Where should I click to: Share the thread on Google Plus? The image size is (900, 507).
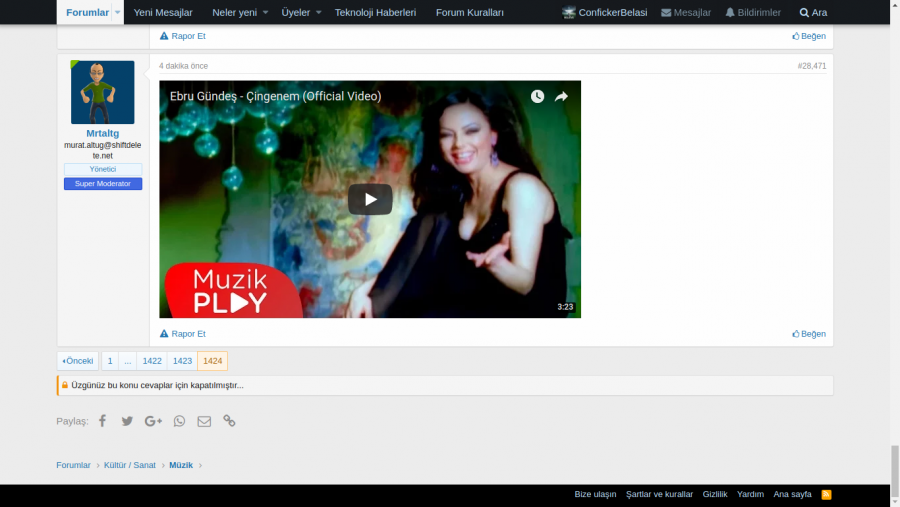[153, 421]
